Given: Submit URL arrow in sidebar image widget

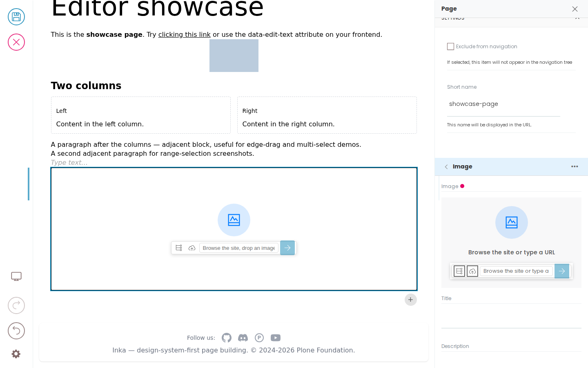Looking at the screenshot, I should tap(562, 271).
